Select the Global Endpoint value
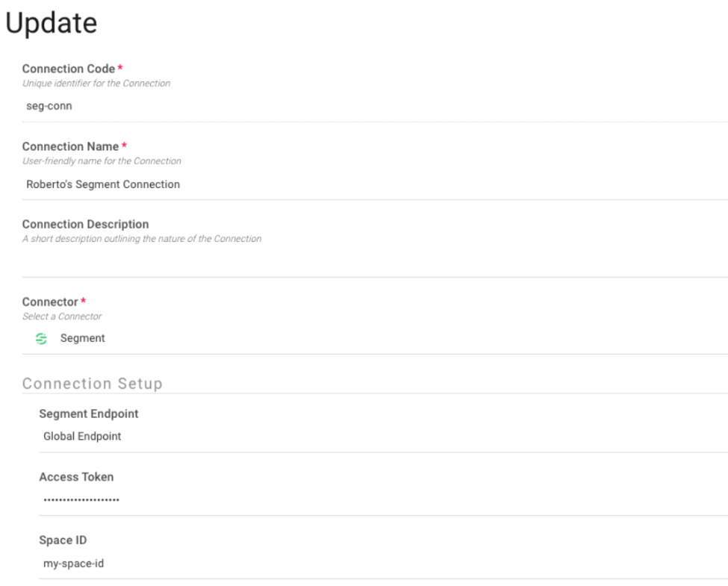 [x=82, y=437]
